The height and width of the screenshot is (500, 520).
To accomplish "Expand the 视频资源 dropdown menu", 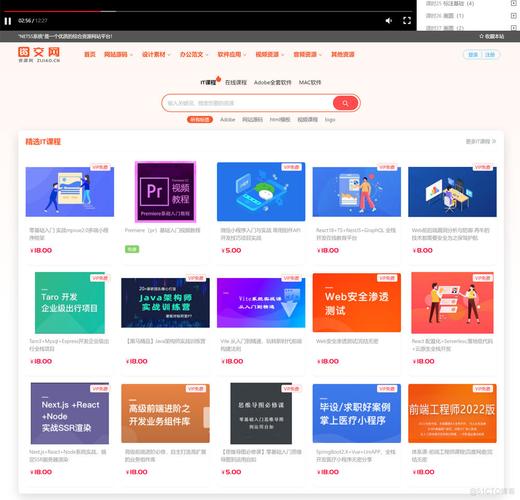I will pyautogui.click(x=270, y=54).
